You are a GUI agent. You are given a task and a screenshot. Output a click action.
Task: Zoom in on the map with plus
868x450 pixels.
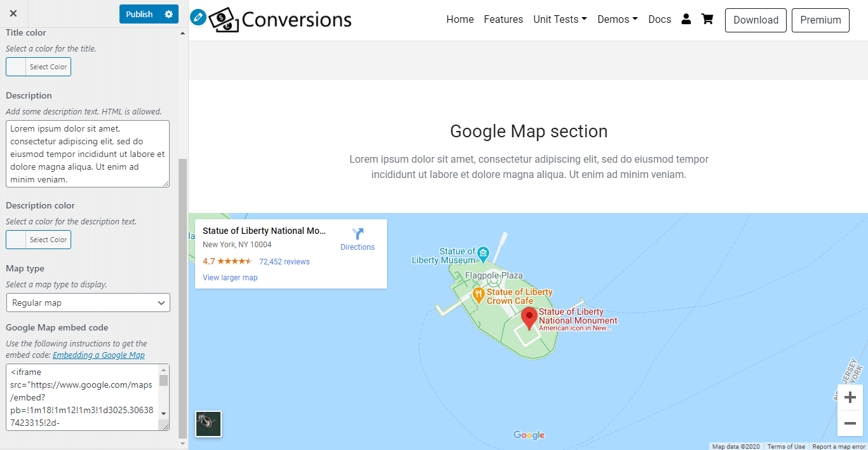click(850, 397)
